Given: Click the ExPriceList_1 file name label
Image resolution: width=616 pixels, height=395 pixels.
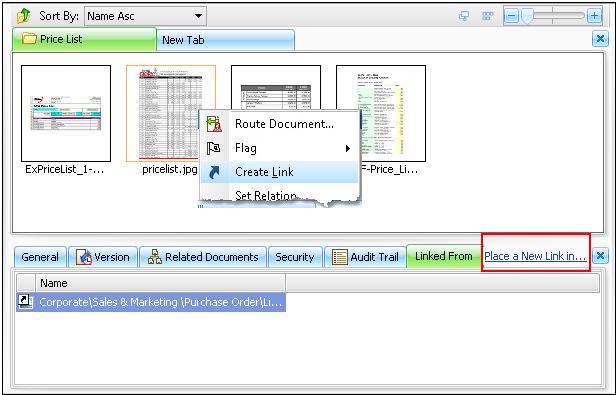Looking at the screenshot, I should [65, 169].
